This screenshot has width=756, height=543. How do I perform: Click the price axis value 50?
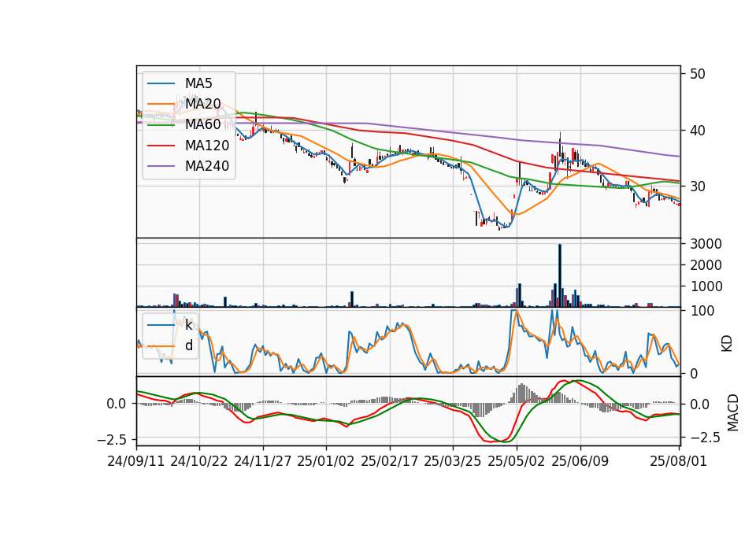[x=698, y=74]
